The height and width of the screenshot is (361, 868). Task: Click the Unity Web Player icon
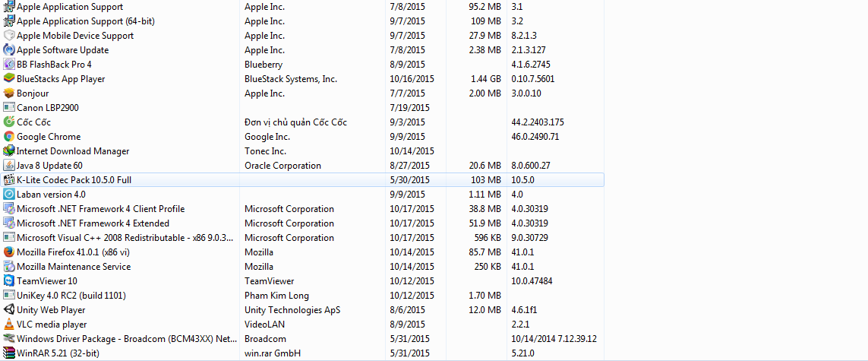tap(9, 310)
